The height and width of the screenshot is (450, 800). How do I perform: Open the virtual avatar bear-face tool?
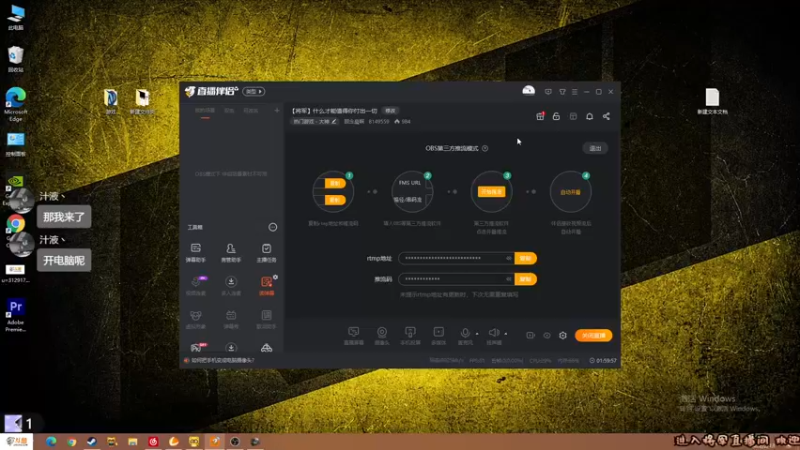pyautogui.click(x=195, y=319)
